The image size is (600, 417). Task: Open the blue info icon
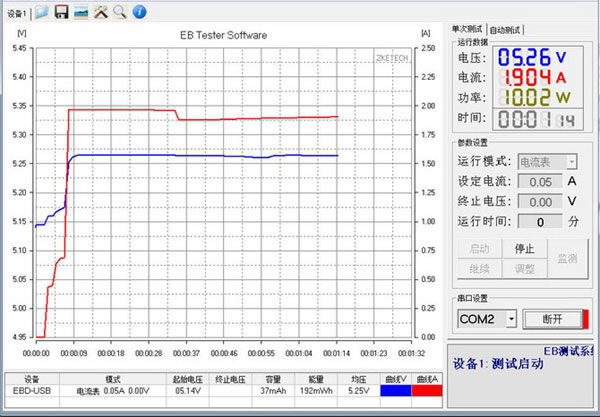tap(139, 12)
